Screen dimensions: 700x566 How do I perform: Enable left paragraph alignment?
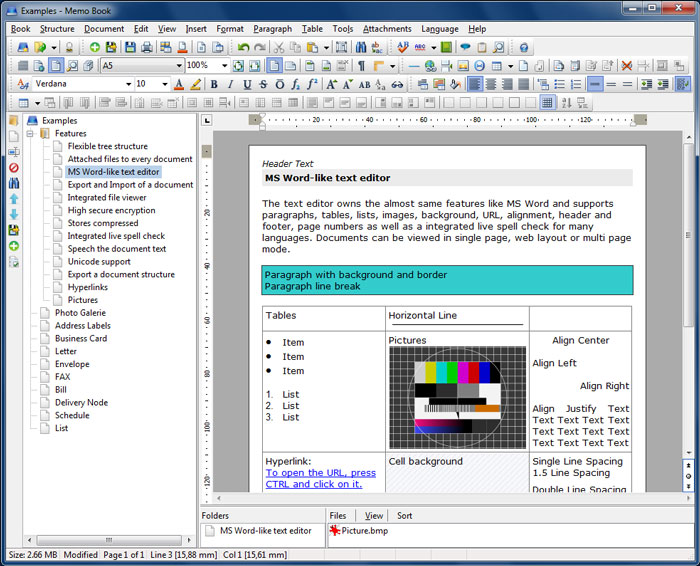[x=474, y=84]
